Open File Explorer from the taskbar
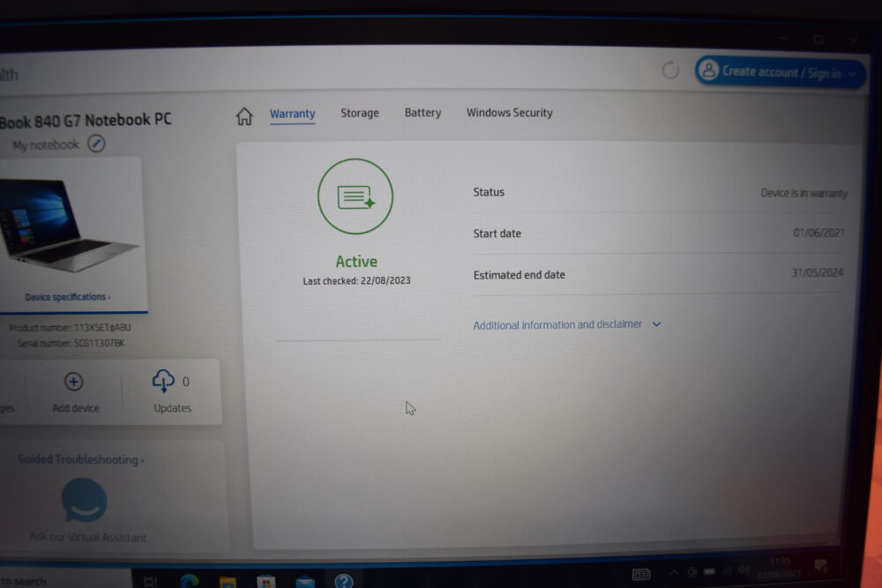Image resolution: width=882 pixels, height=588 pixels. 228,582
